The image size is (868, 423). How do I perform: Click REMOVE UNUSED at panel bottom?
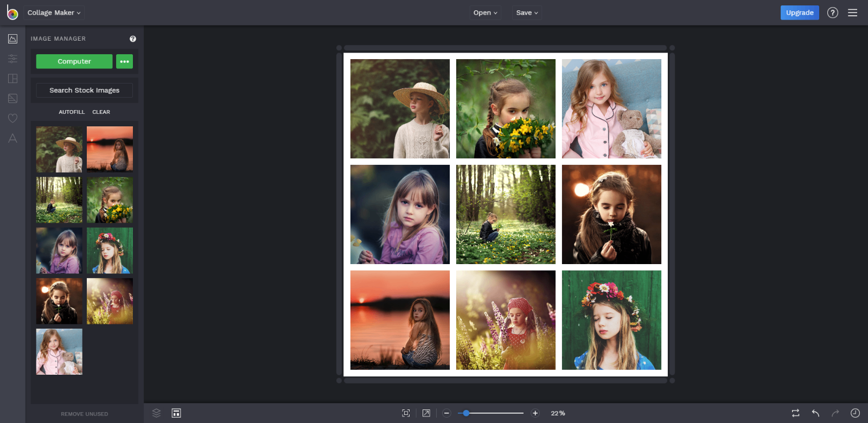[x=85, y=414]
